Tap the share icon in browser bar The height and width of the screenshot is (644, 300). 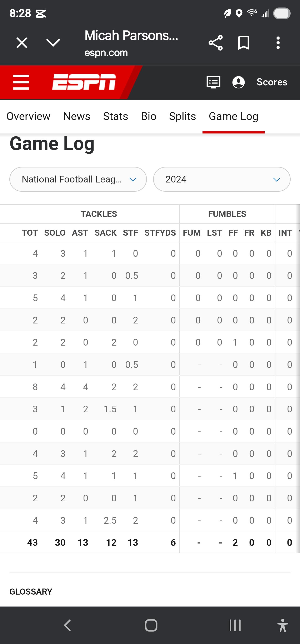(x=216, y=43)
